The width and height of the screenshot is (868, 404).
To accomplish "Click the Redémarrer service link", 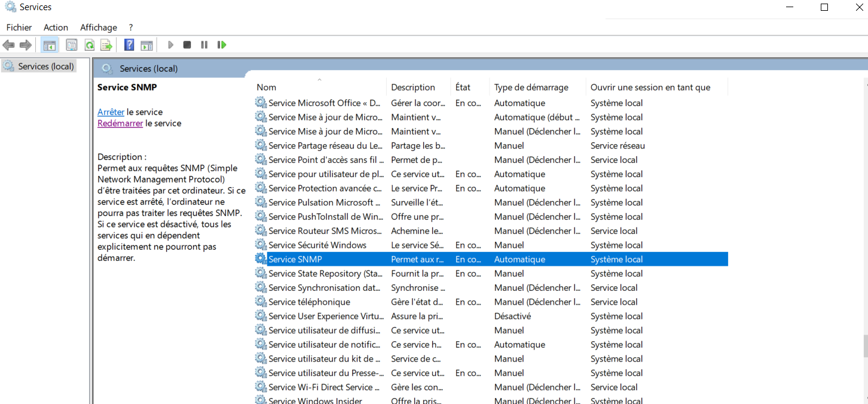I will click(120, 123).
